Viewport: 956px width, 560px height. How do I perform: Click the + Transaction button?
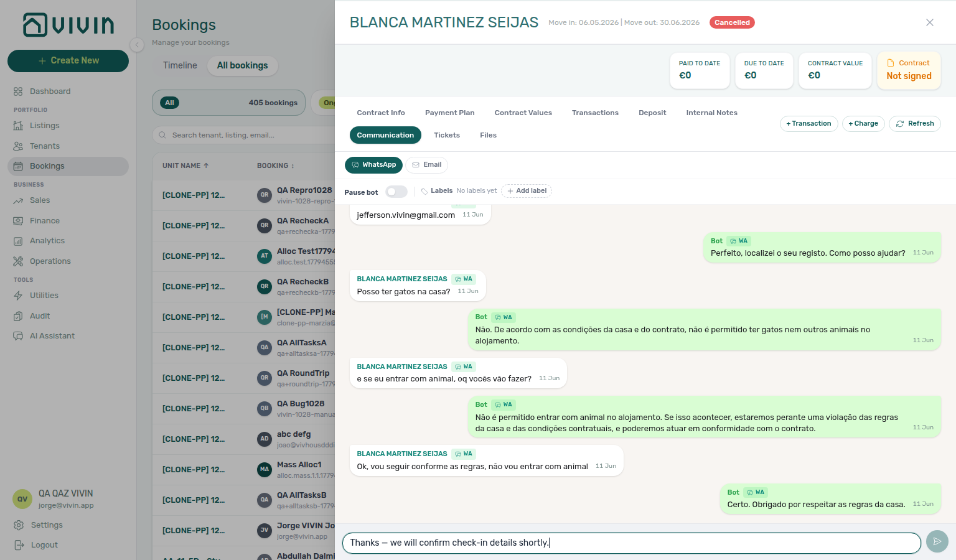tap(809, 124)
